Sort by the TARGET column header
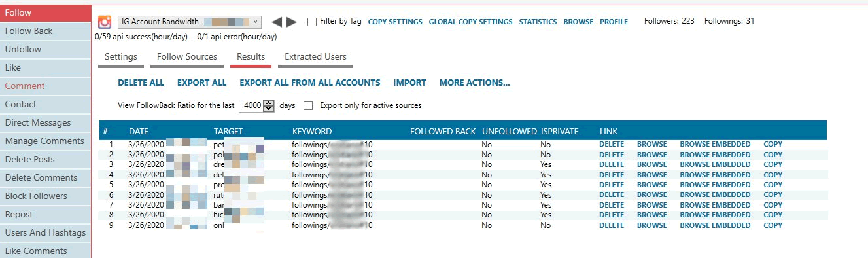 [x=228, y=132]
